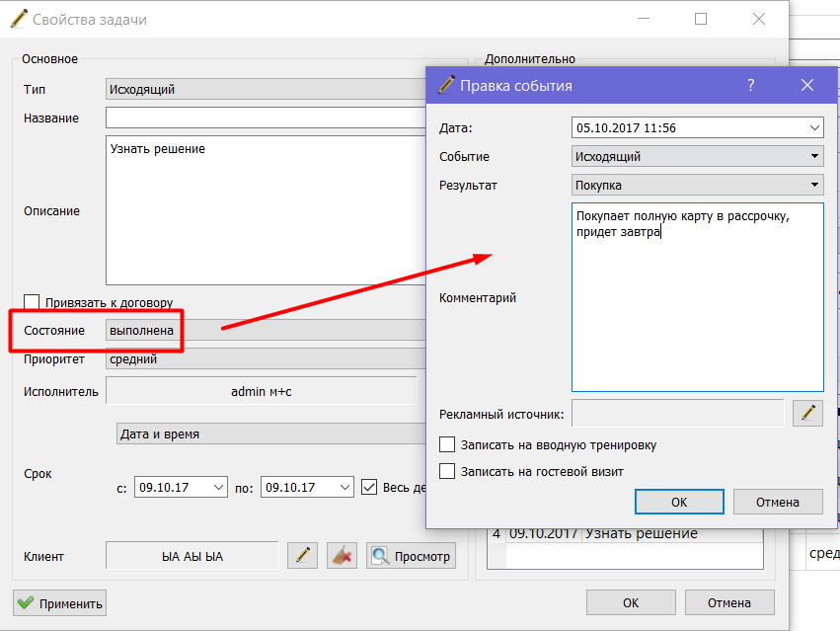
Task: Click Отмена in Правка события dialog
Action: 778,502
